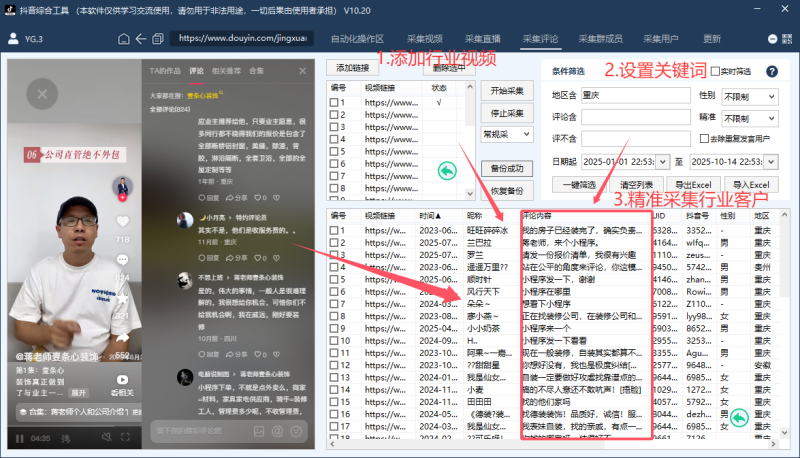Check result row 8 廖小燕 checkbox
This screenshot has height=458, width=800.
[x=334, y=316]
